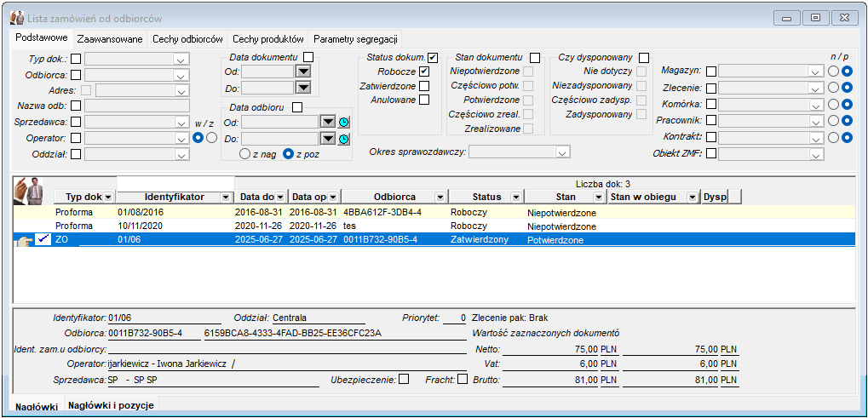Switch to the Zaawansowane tab
The width and height of the screenshot is (868, 418).
pos(110,39)
